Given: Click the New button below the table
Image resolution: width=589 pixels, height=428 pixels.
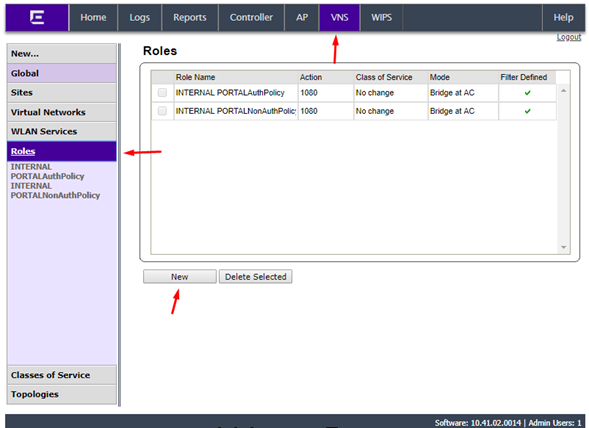Looking at the screenshot, I should (x=180, y=277).
